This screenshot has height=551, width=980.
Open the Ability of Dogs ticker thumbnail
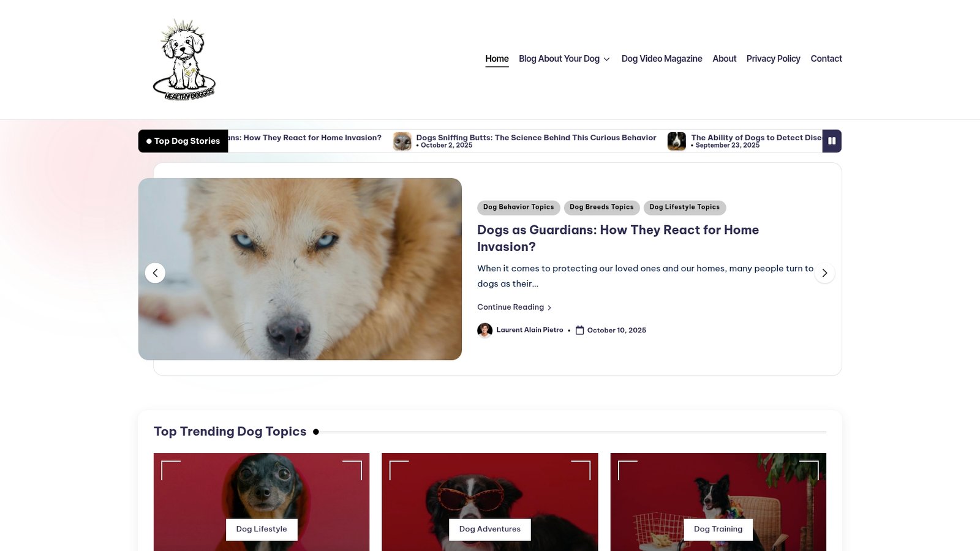tap(676, 141)
